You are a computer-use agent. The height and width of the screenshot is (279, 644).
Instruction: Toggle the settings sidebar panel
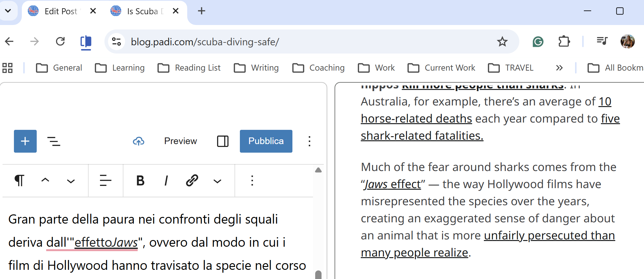coord(223,141)
